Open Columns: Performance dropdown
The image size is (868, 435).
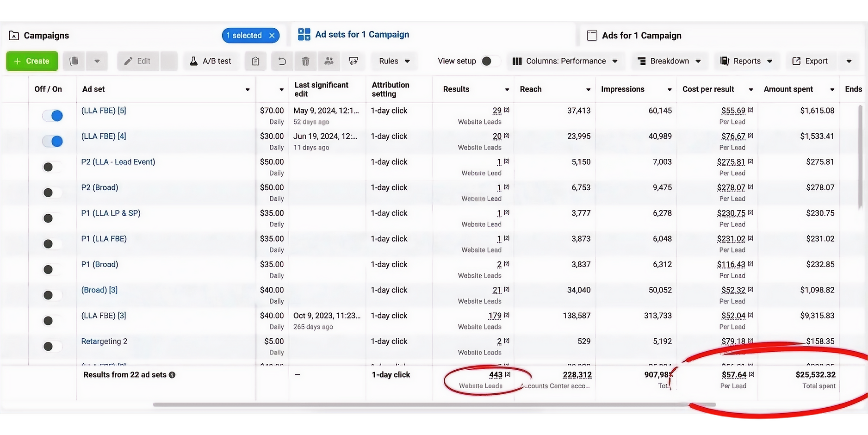tap(565, 61)
